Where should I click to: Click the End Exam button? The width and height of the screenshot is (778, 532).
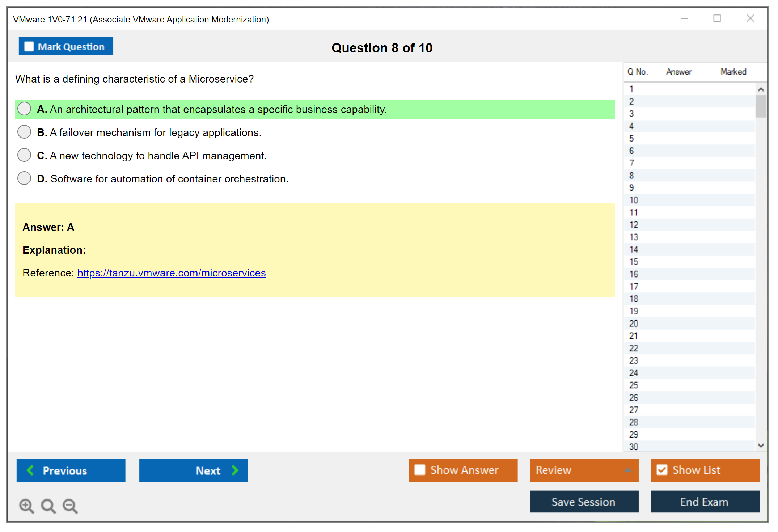point(705,502)
